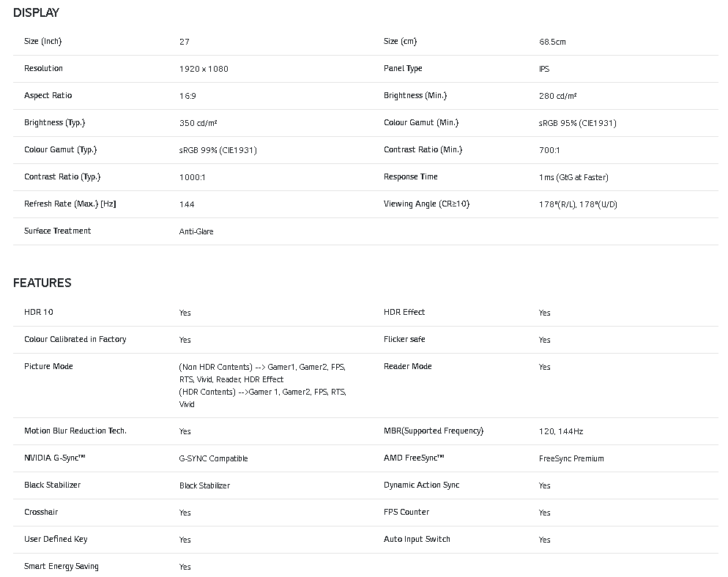Select the Refresh Rate (Max.) [Hz] label

coord(70,204)
